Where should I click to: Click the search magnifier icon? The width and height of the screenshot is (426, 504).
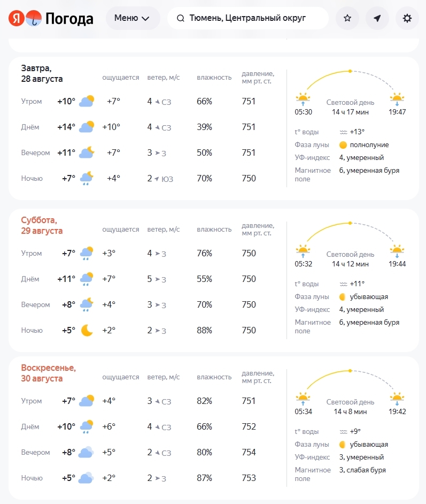pos(181,18)
